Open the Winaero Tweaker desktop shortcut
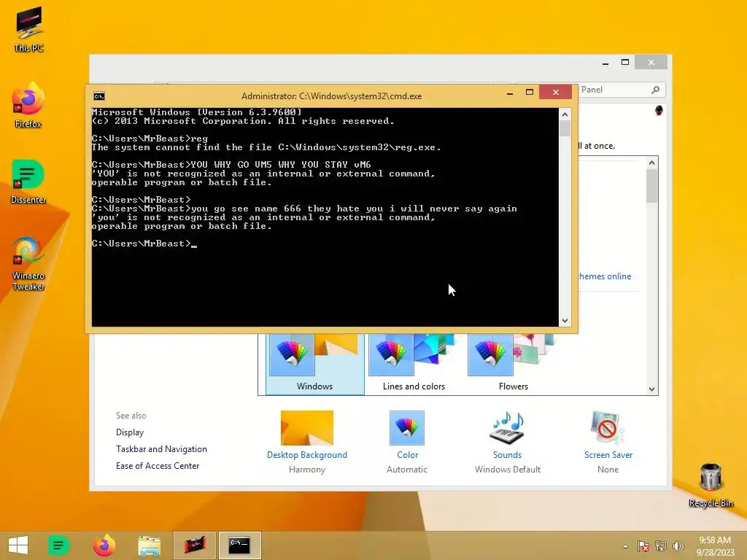747x560 pixels. 28,263
